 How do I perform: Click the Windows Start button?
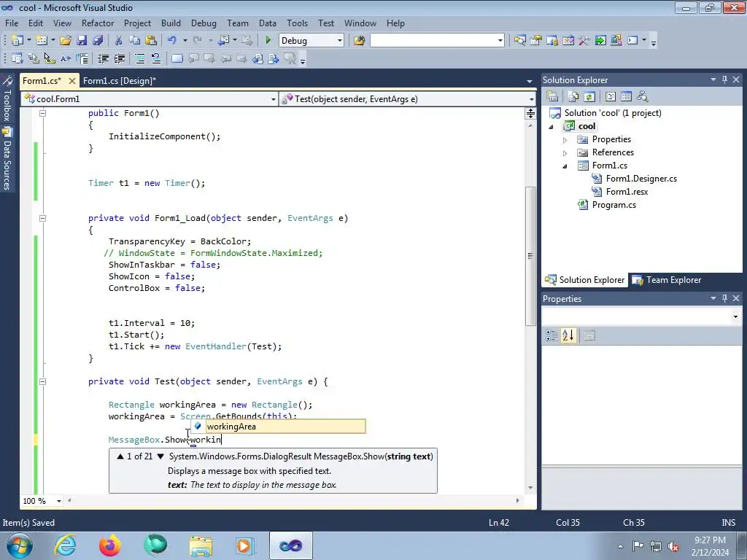pyautogui.click(x=19, y=545)
